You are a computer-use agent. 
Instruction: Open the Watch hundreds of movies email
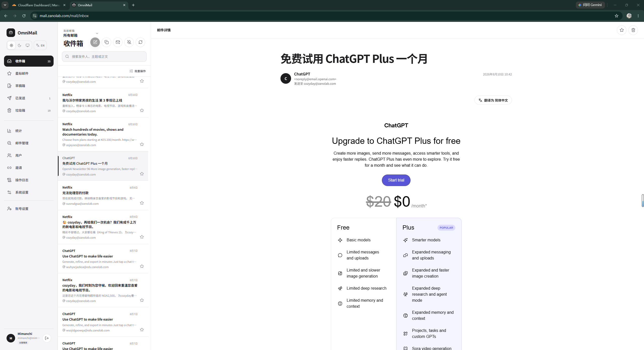tap(103, 134)
